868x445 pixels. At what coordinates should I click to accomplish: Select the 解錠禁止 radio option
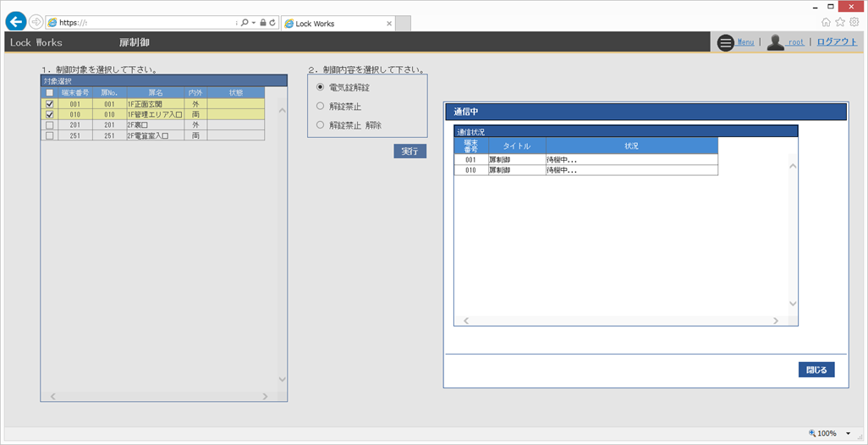[320, 106]
